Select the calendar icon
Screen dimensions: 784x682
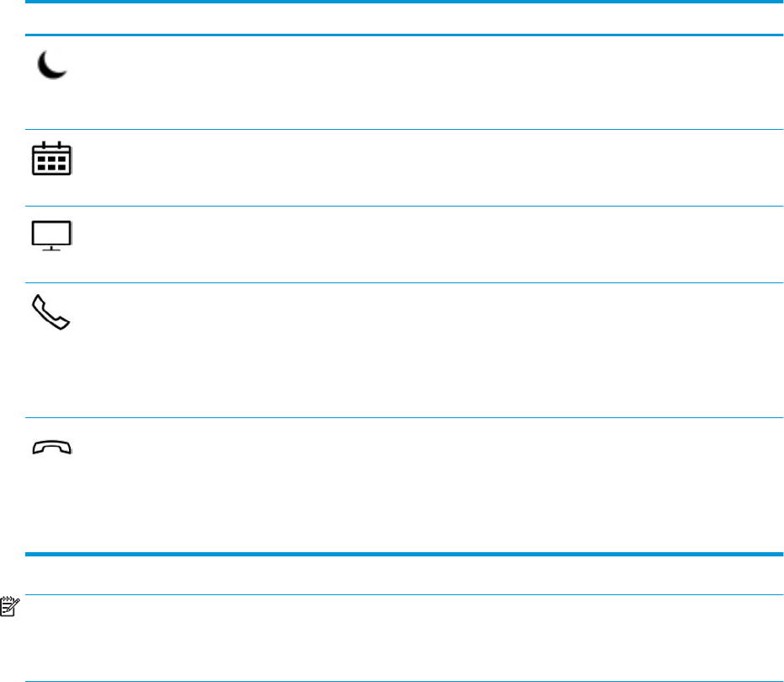tap(52, 158)
